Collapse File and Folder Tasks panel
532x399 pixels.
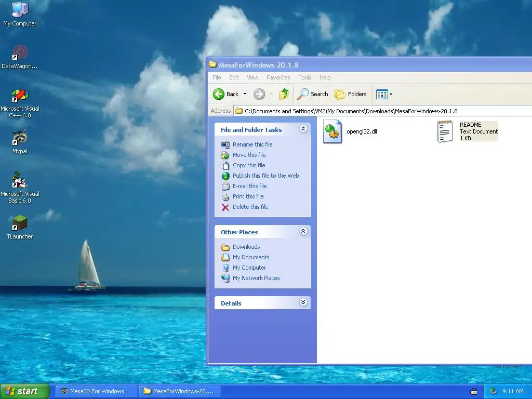click(303, 129)
